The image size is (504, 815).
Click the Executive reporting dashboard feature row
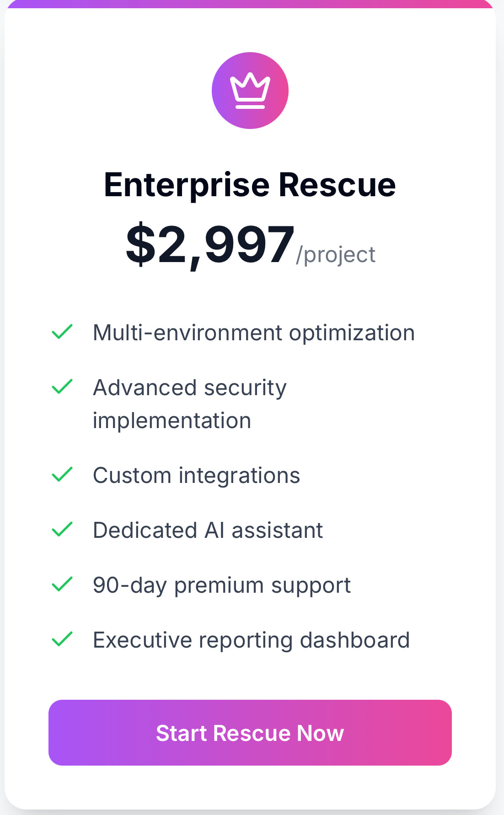click(x=251, y=640)
